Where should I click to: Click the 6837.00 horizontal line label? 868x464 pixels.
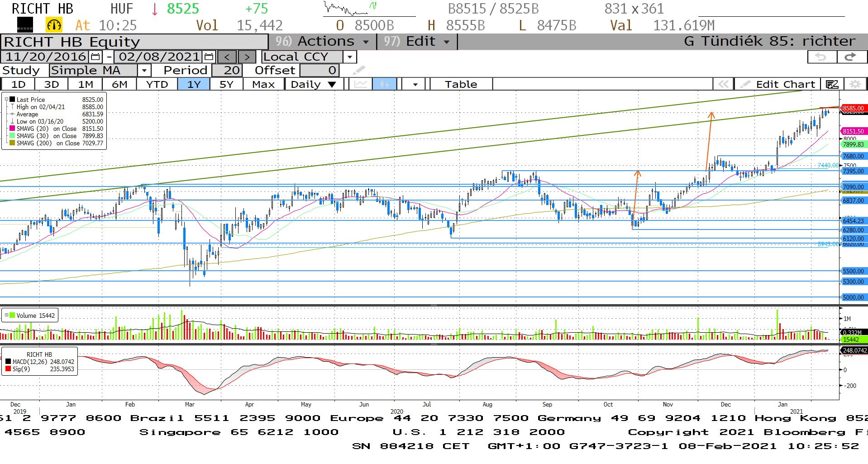pyautogui.click(x=854, y=201)
